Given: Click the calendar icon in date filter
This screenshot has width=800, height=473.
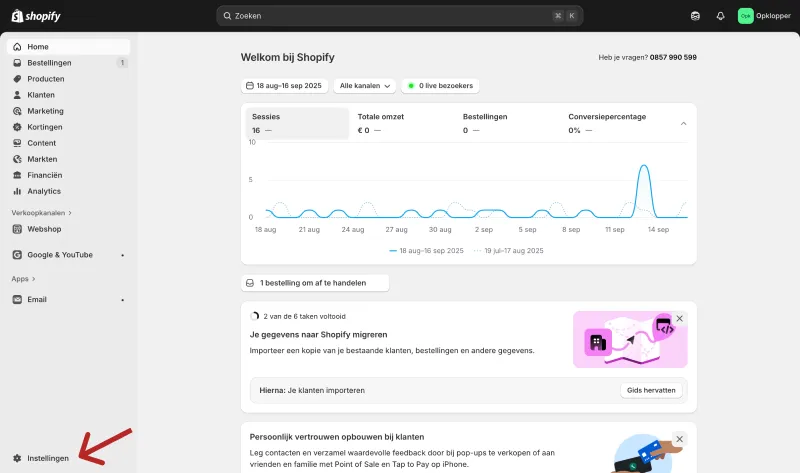Looking at the screenshot, I should pos(249,86).
